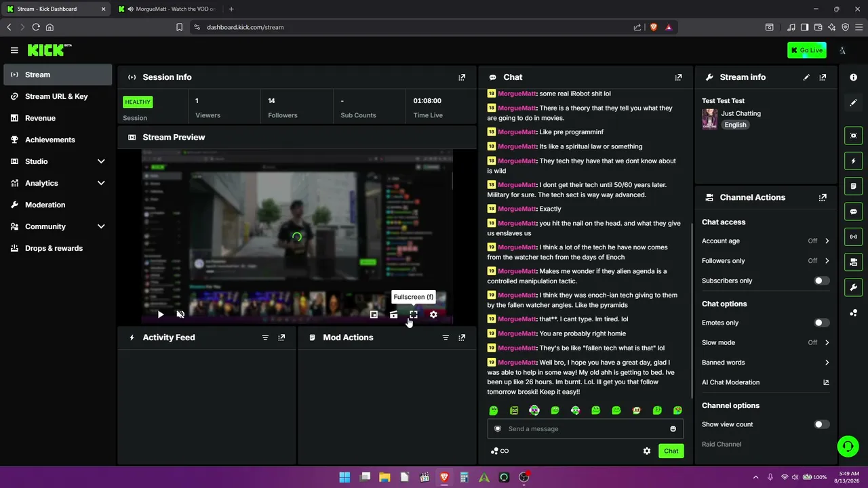Toggle Subscribers only chat

pos(821,281)
